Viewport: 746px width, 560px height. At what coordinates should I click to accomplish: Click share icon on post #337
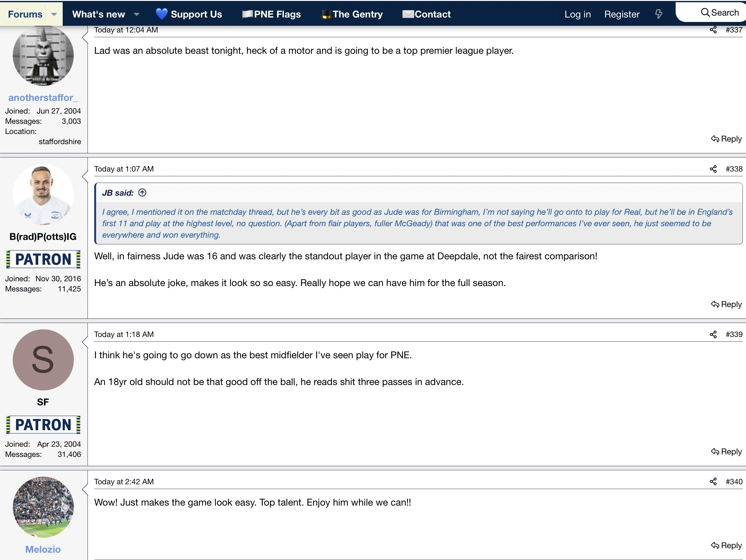coord(713,30)
